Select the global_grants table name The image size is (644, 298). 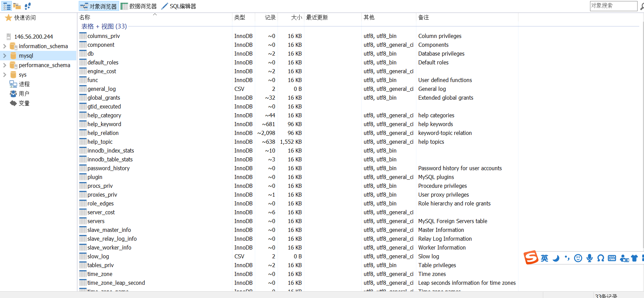(104, 98)
